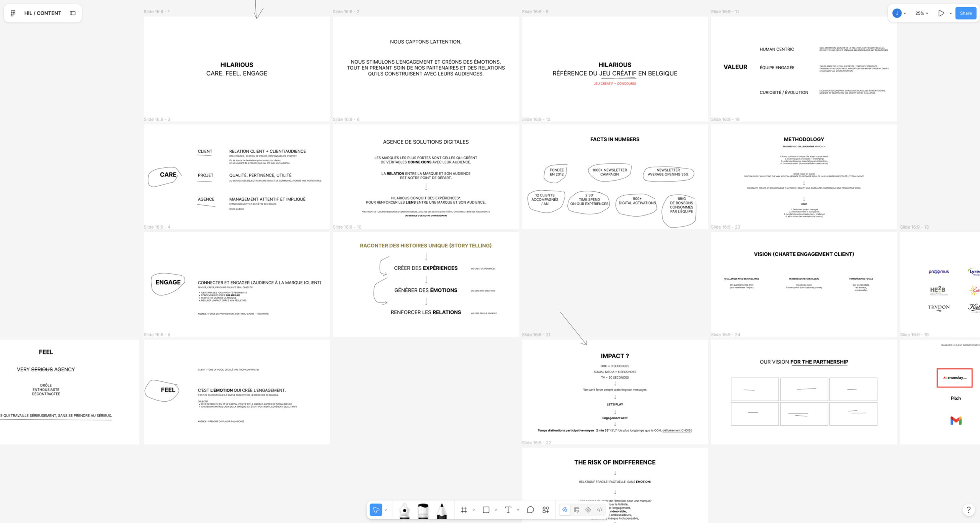
Task: Select the HE2B logo
Action: (939, 291)
